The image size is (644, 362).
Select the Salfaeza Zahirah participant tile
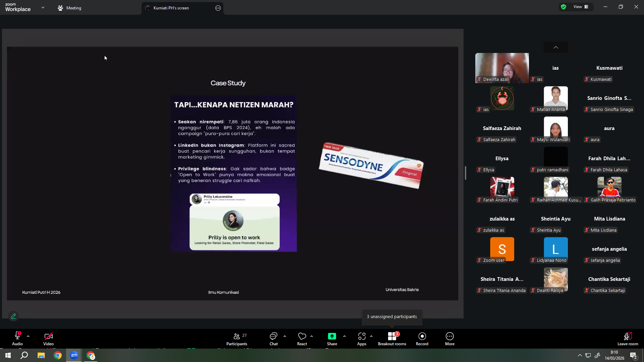click(502, 128)
